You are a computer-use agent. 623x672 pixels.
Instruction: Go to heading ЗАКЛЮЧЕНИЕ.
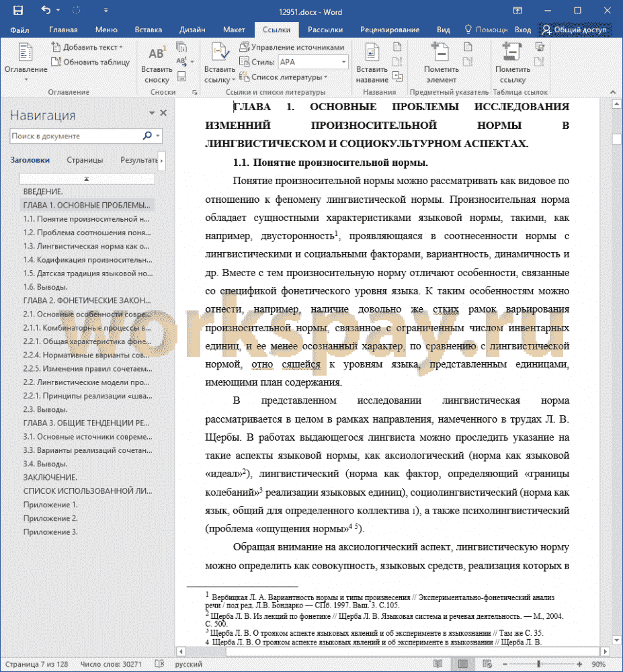(50, 477)
